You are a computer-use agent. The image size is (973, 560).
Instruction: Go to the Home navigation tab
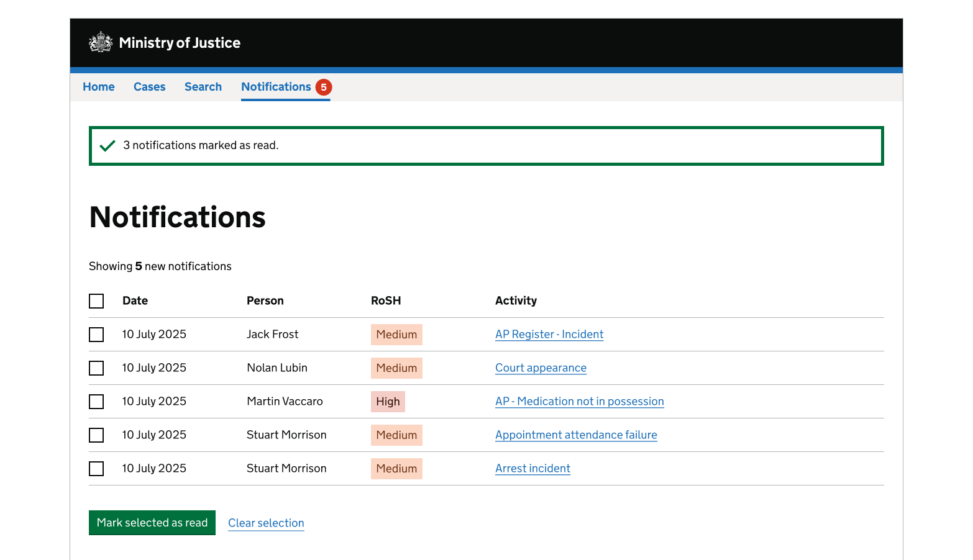99,87
